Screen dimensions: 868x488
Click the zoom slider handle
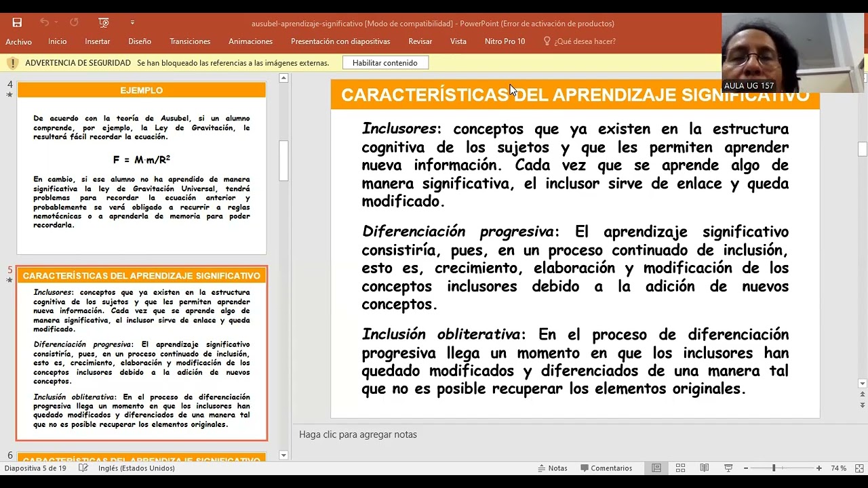coord(774,468)
